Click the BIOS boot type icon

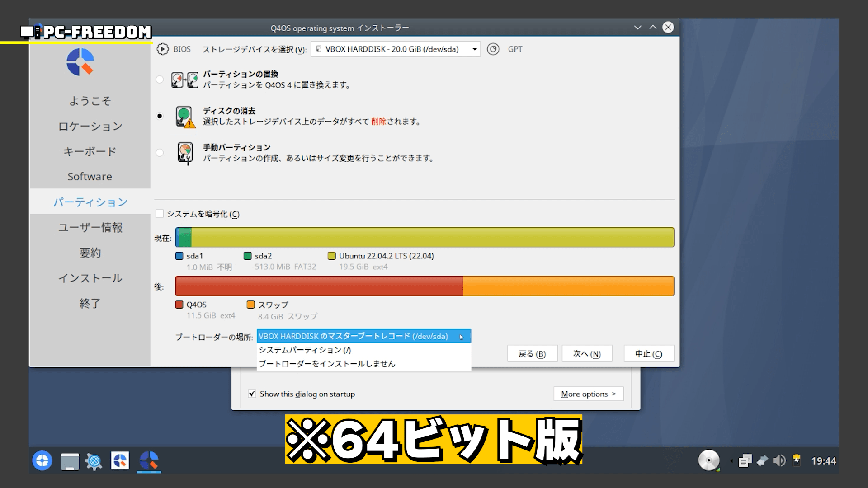[x=162, y=49]
